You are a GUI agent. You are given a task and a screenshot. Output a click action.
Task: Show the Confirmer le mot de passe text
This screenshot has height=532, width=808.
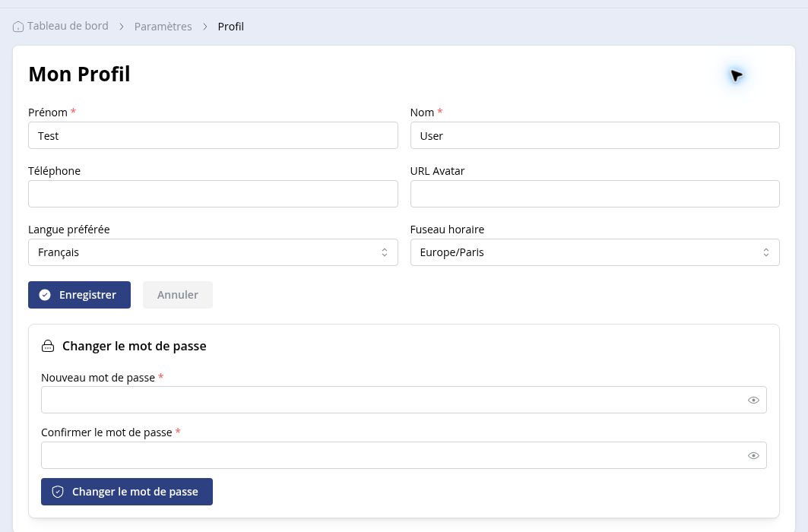pyautogui.click(x=753, y=456)
